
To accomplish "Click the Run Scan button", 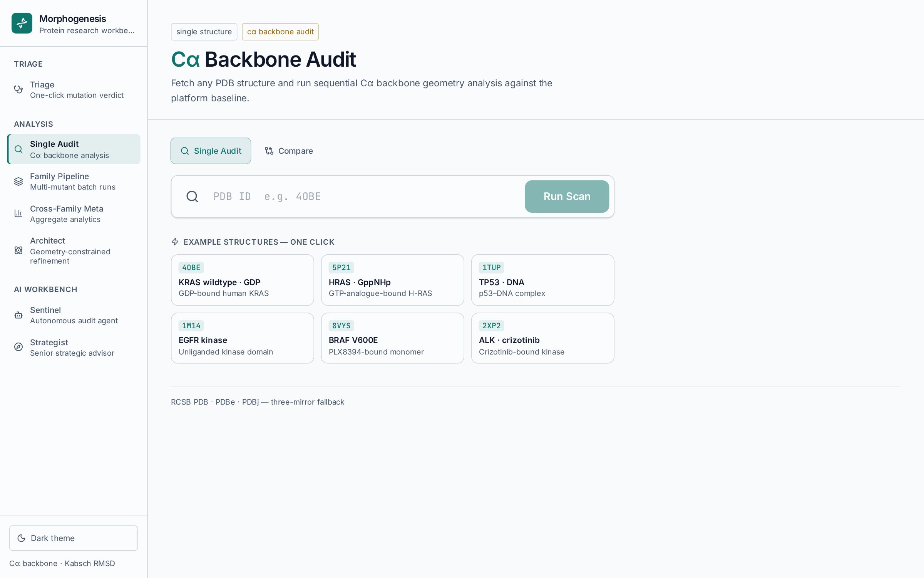I will [567, 197].
